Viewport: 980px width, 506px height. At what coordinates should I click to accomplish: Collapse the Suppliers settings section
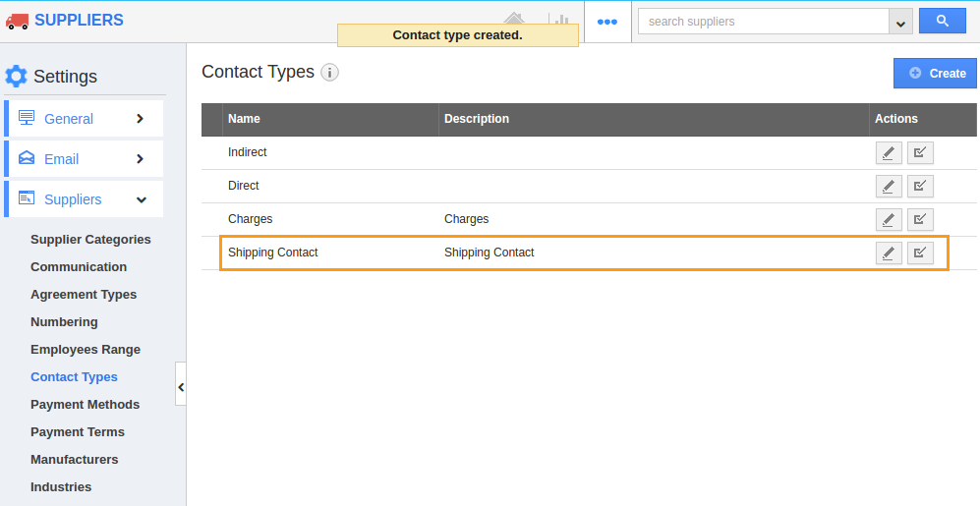(84, 199)
